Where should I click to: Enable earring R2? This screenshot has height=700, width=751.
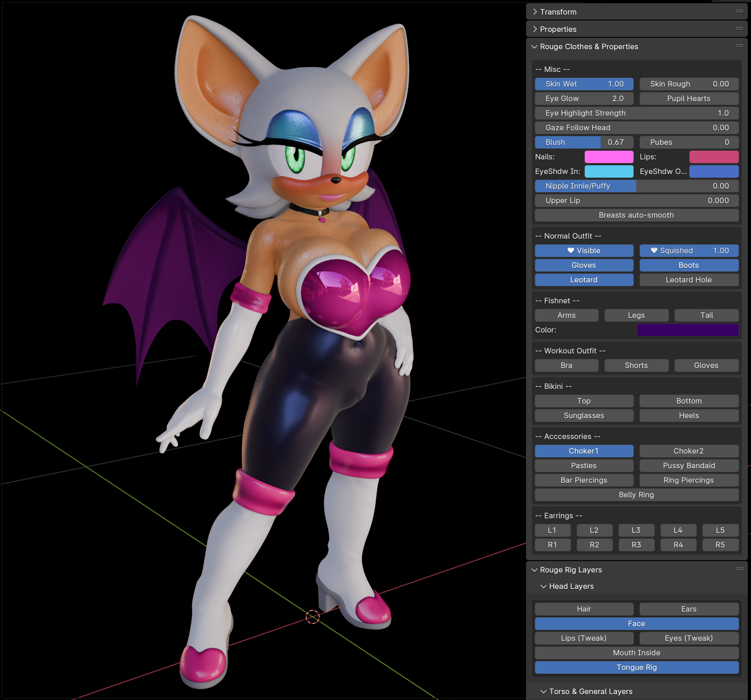coord(594,545)
